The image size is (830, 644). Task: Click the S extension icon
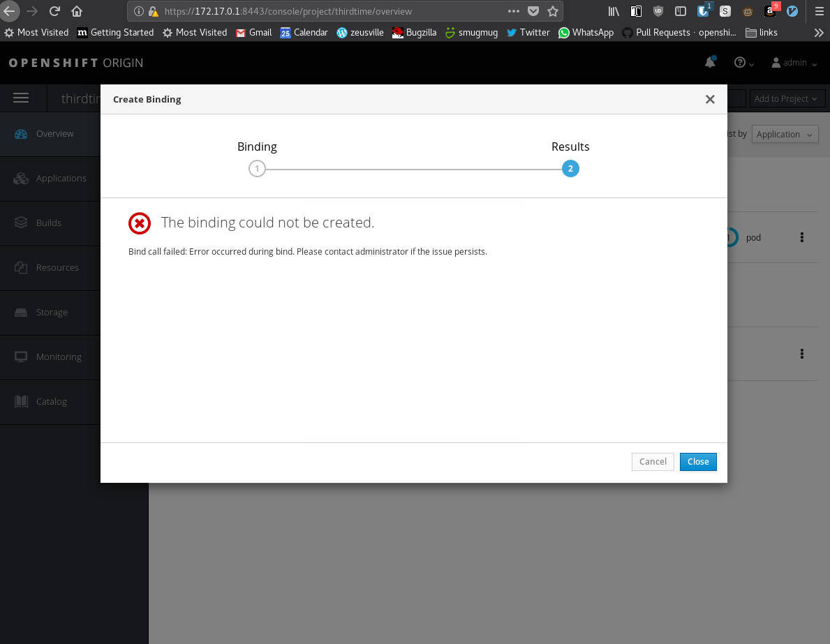(x=725, y=11)
